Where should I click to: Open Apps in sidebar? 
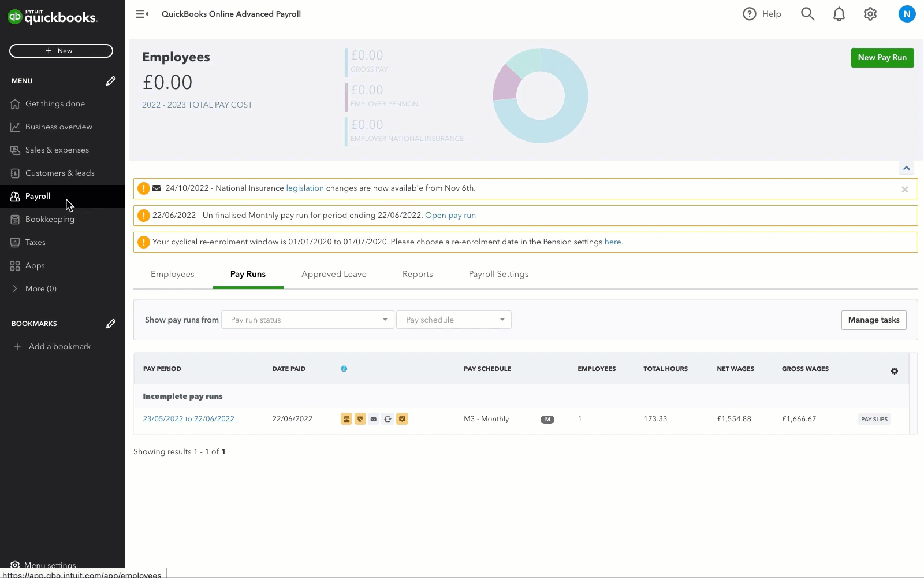point(62,266)
